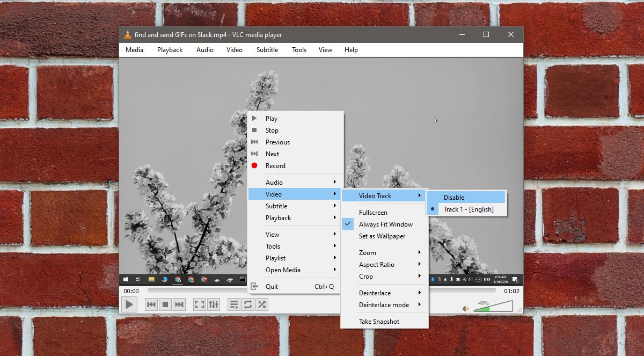The image size is (644, 356).
Task: Click Record with the red dot
Action: pos(295,166)
